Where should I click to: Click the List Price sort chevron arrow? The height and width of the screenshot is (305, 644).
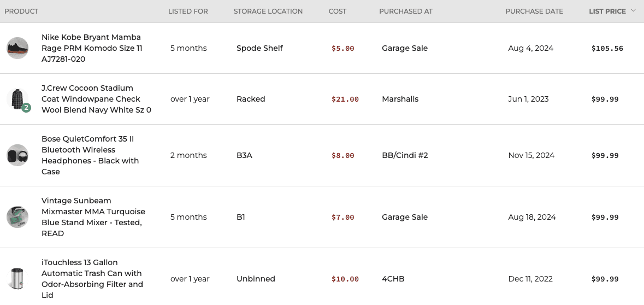pos(633,11)
